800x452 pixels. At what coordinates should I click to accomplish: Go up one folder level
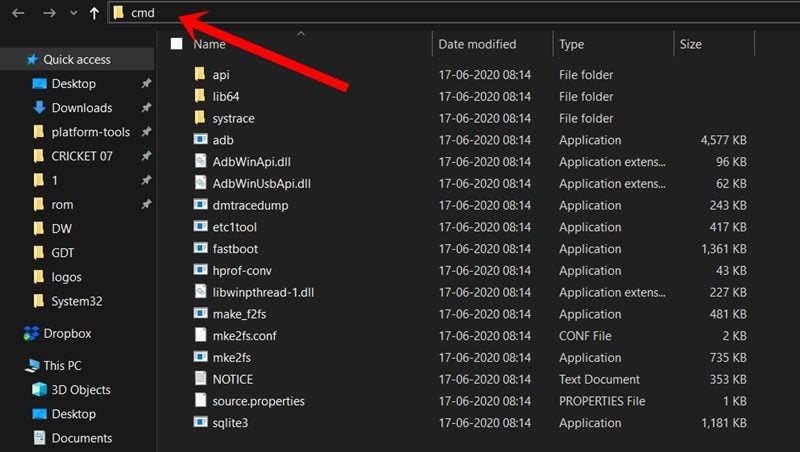94,13
